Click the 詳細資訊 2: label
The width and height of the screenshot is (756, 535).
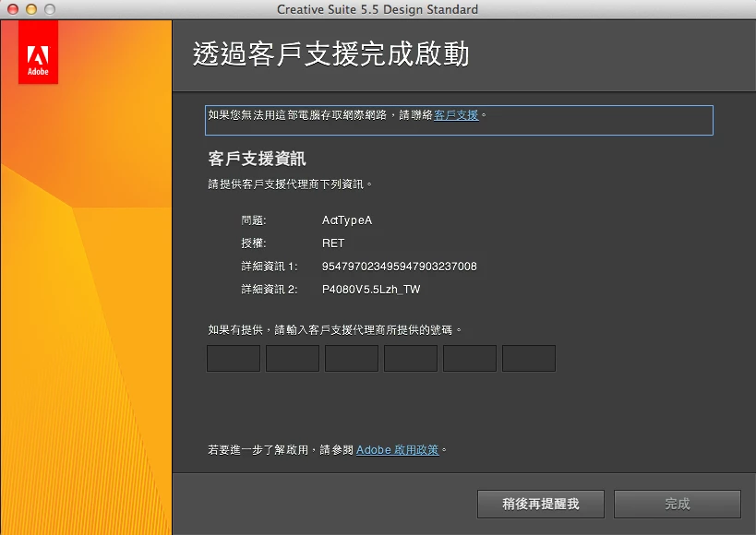tap(269, 290)
